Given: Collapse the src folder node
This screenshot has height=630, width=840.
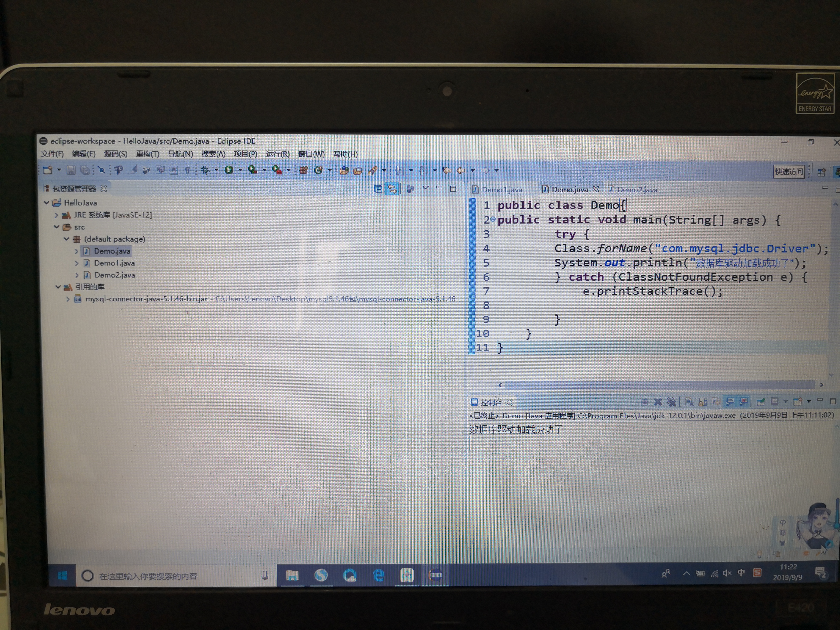Looking at the screenshot, I should 57,227.
